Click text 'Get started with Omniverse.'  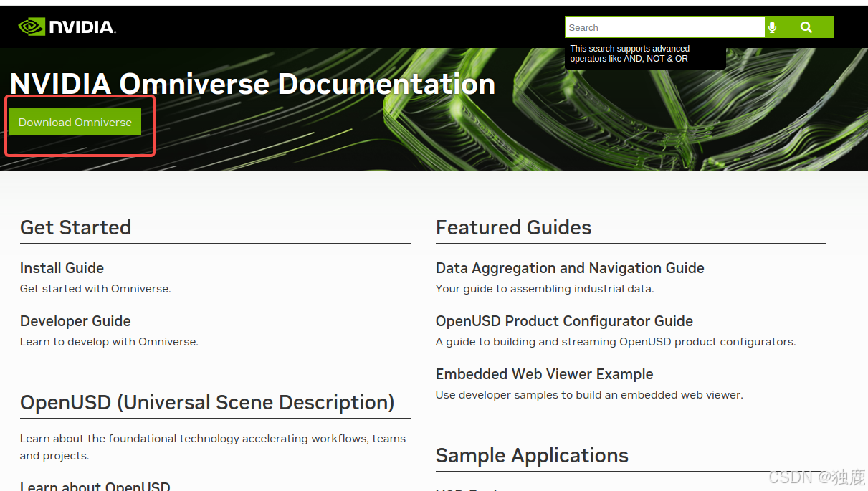coord(95,289)
